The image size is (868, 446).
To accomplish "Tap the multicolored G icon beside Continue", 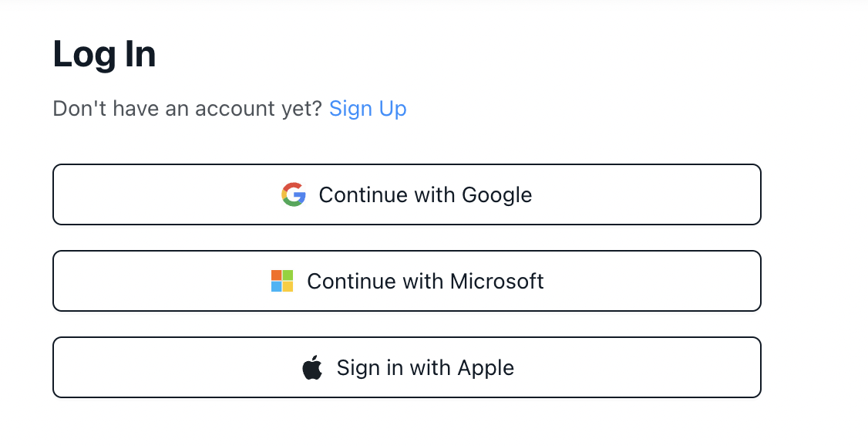I will (x=294, y=194).
